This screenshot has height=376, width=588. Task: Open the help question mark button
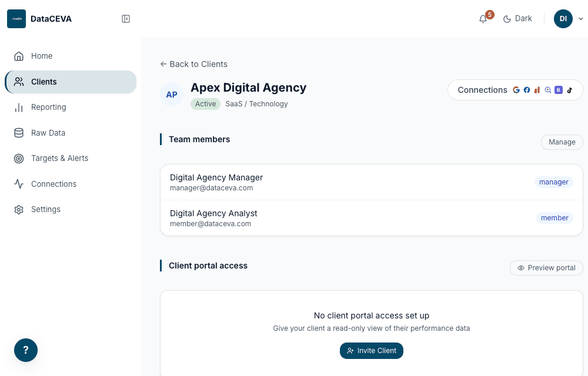pyautogui.click(x=26, y=350)
